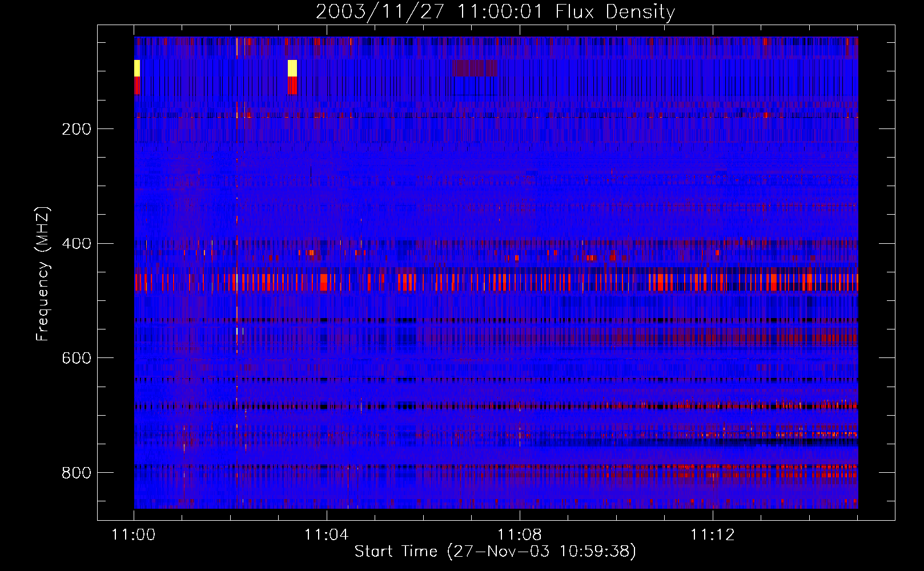This screenshot has height=571, width=924.
Task: Click the 11:12 time tick label
Action: tap(713, 534)
